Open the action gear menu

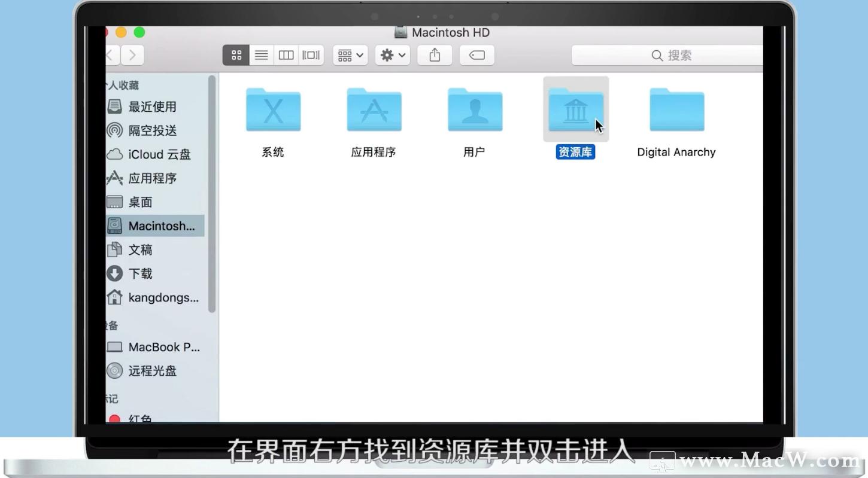point(392,55)
